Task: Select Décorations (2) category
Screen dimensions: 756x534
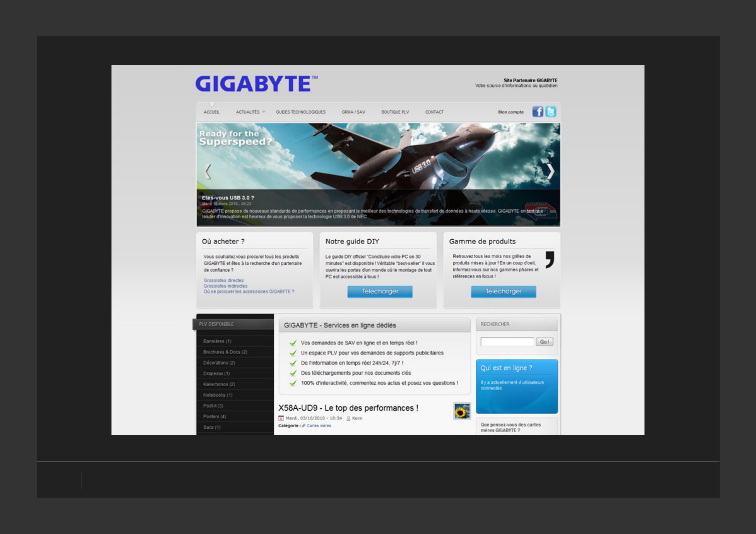Action: click(219, 363)
